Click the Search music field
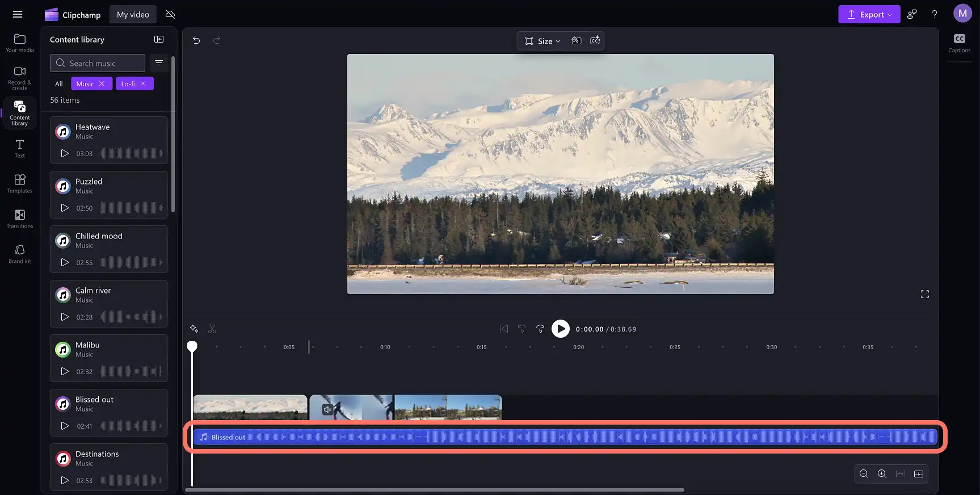This screenshot has height=495, width=980. point(98,63)
